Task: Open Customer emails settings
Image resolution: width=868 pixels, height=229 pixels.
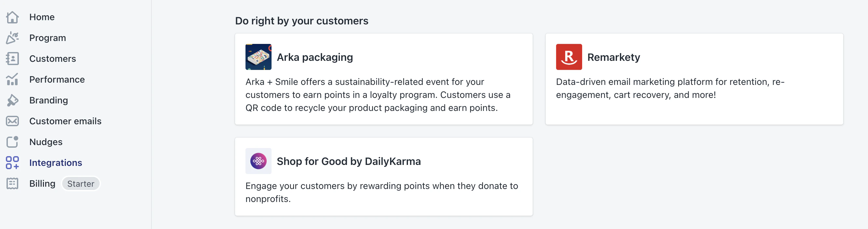Action: point(65,121)
